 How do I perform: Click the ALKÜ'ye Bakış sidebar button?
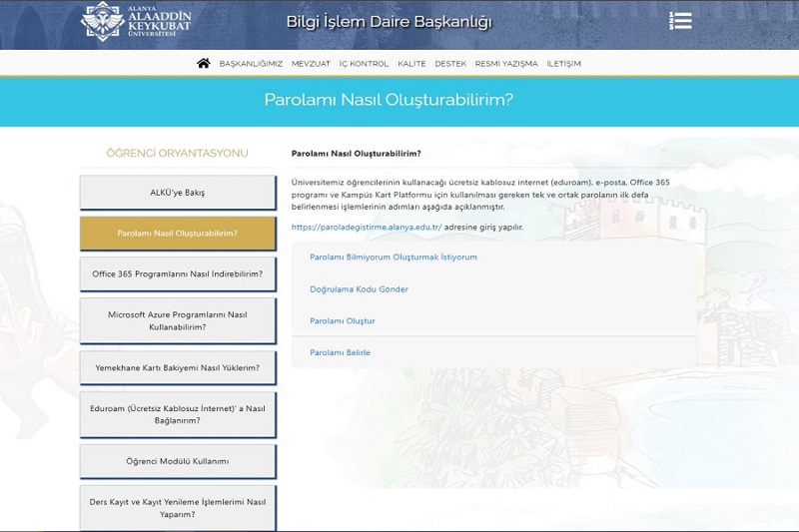pyautogui.click(x=178, y=193)
